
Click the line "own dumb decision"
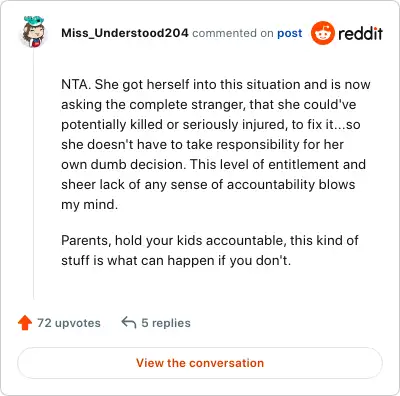point(213,165)
